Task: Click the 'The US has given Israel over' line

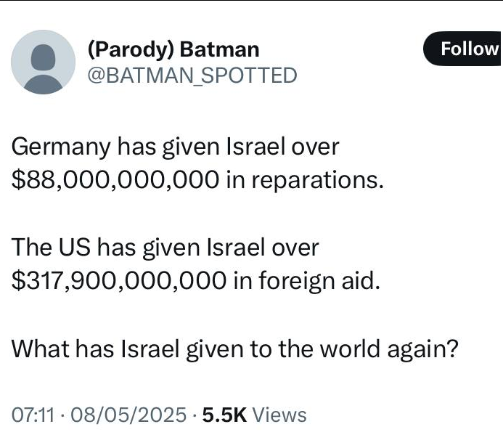Action: click(165, 248)
